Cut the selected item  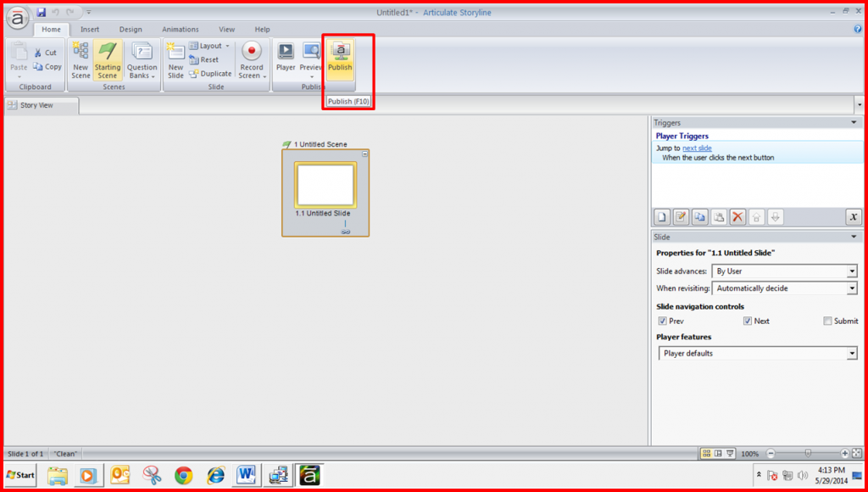(46, 53)
